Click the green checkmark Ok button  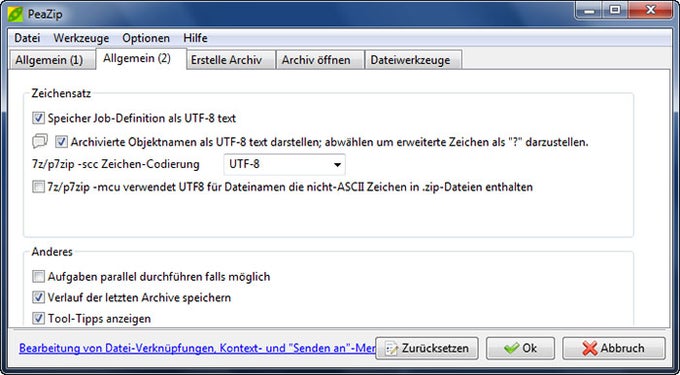pyautogui.click(x=520, y=348)
